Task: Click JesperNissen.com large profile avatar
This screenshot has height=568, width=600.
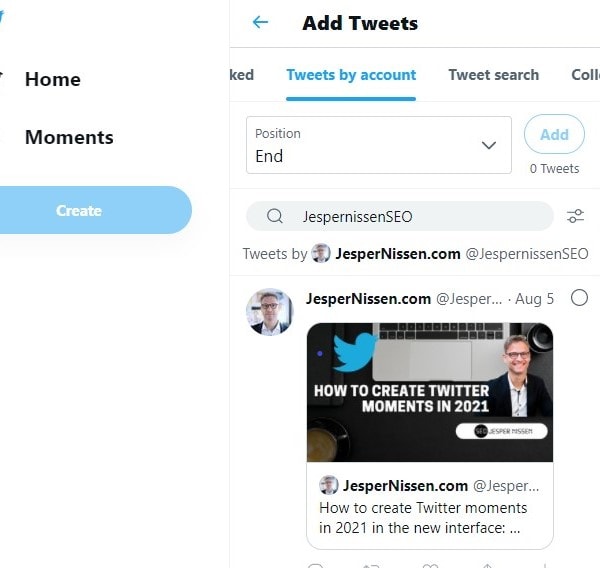Action: coord(269,312)
